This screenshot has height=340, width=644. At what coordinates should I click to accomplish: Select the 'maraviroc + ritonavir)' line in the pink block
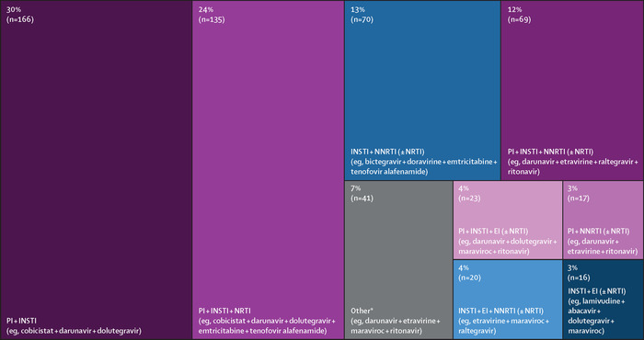[x=494, y=251]
